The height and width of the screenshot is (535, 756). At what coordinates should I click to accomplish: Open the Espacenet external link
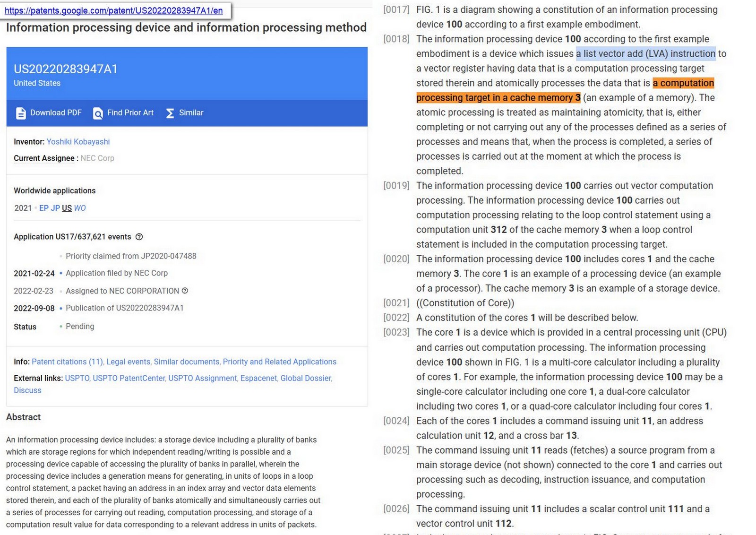click(258, 378)
